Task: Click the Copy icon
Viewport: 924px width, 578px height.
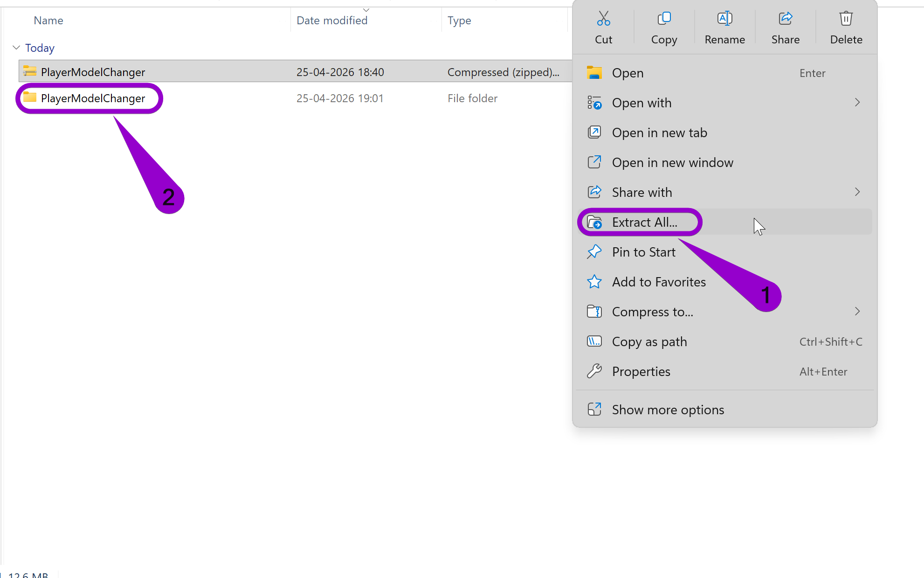Action: point(664,19)
